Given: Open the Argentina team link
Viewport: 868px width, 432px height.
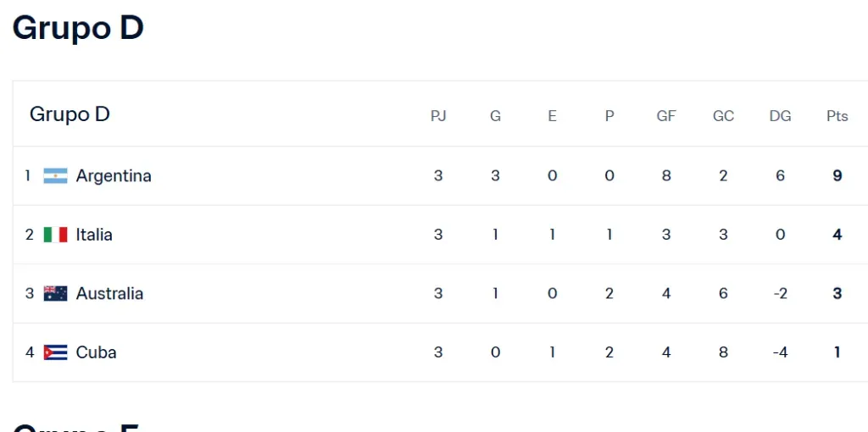Looking at the screenshot, I should pyautogui.click(x=114, y=176).
